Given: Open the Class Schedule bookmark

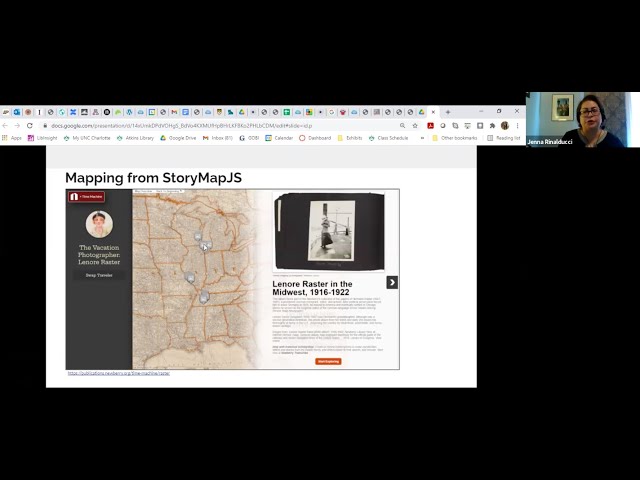Looking at the screenshot, I should point(388,138).
